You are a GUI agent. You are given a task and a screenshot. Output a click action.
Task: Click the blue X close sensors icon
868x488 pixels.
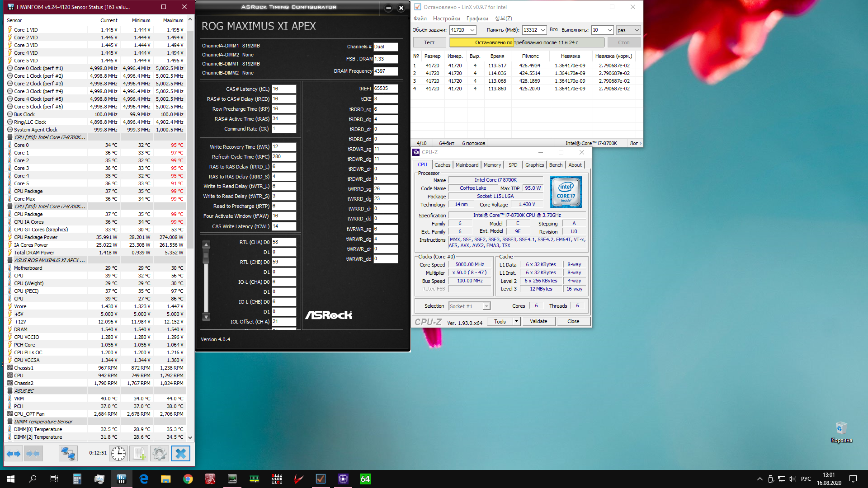[180, 453]
